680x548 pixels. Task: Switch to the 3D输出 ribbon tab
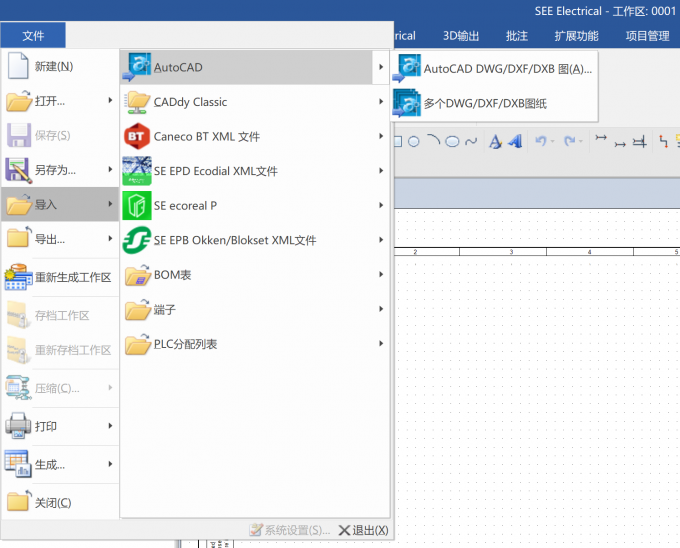coord(461,36)
